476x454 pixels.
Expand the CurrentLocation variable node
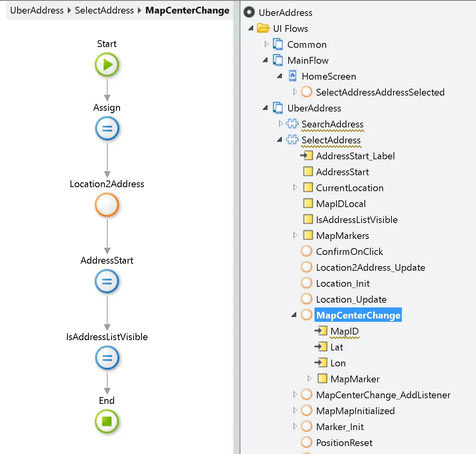pyautogui.click(x=295, y=187)
